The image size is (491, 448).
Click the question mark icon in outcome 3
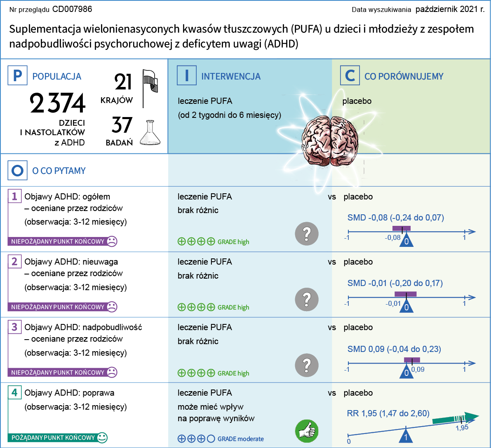click(307, 365)
